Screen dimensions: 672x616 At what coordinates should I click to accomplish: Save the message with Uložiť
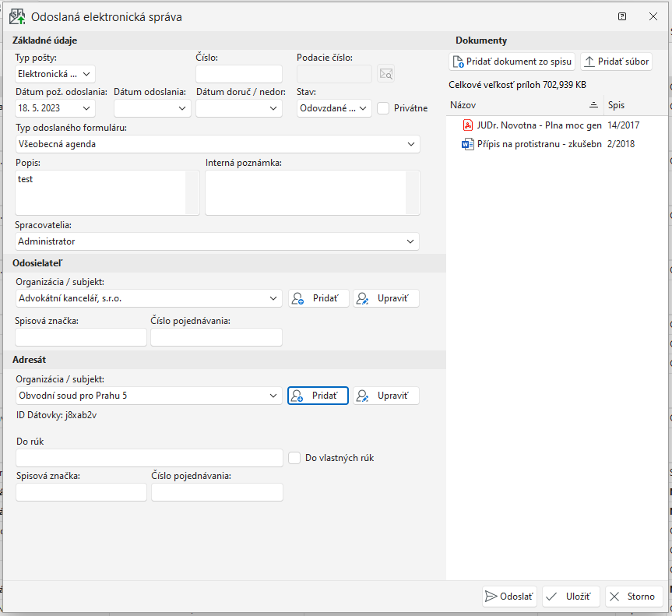coord(571,597)
